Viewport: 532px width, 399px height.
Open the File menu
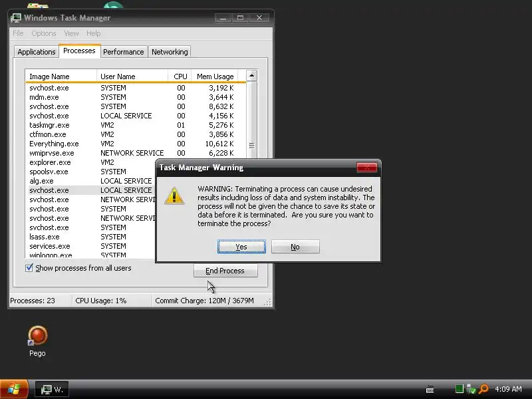tap(18, 33)
